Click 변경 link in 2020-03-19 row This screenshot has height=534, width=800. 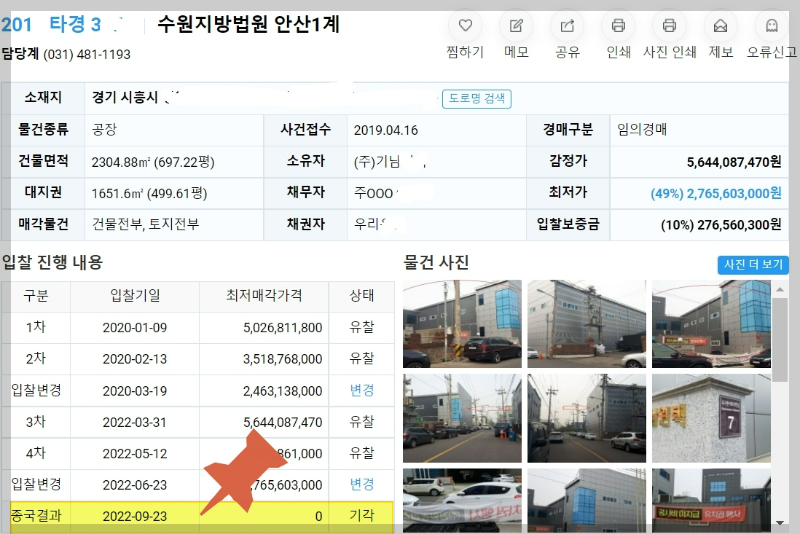pos(362,391)
